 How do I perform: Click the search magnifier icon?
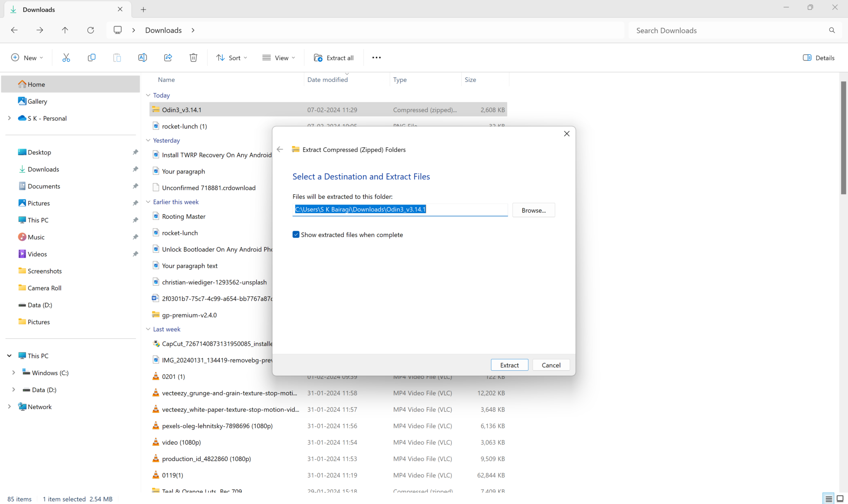[x=832, y=30]
